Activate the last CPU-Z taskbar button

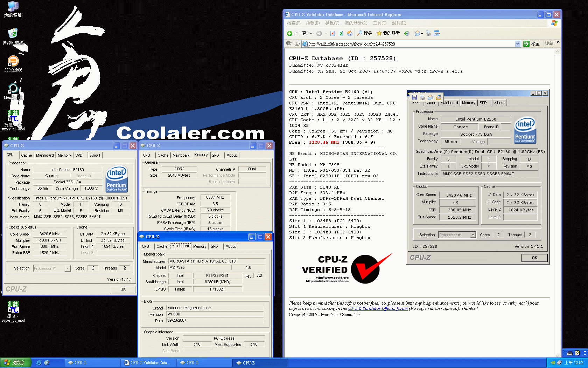261,363
